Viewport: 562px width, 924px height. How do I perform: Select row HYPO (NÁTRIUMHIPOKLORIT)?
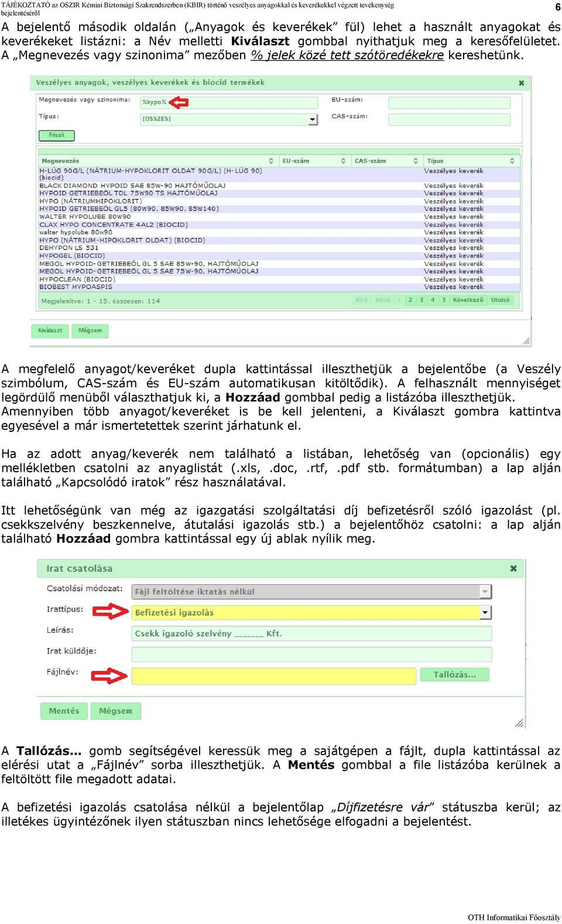(x=279, y=202)
